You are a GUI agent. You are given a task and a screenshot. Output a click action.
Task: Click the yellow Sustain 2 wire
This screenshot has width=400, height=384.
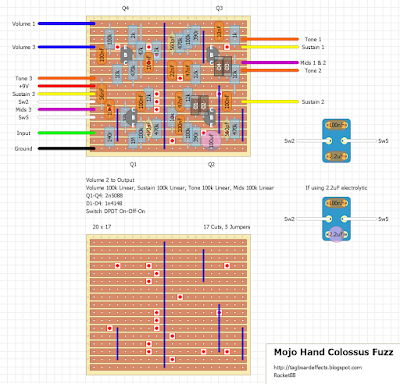(x=270, y=102)
